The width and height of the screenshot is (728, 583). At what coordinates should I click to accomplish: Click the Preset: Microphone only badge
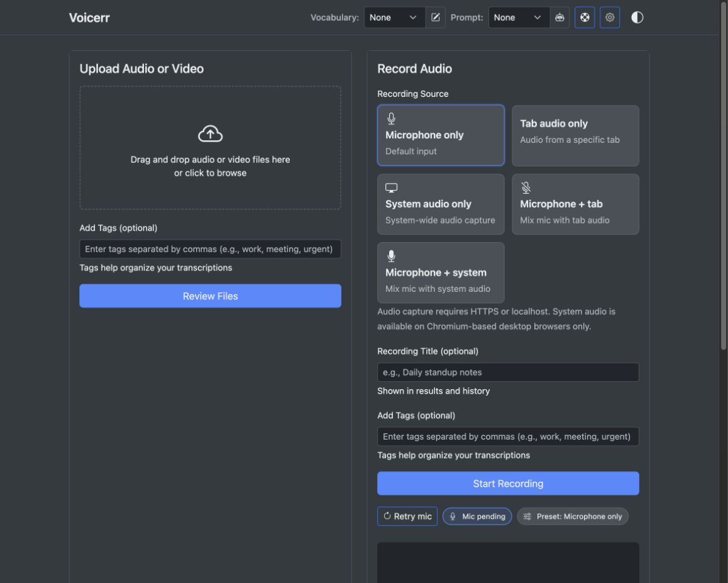coord(573,516)
